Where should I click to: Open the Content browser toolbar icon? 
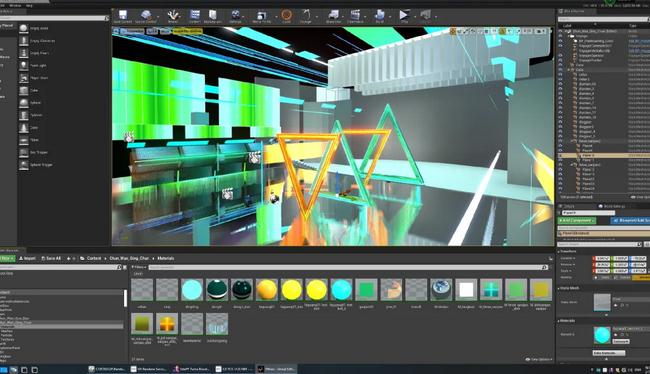tap(195, 16)
